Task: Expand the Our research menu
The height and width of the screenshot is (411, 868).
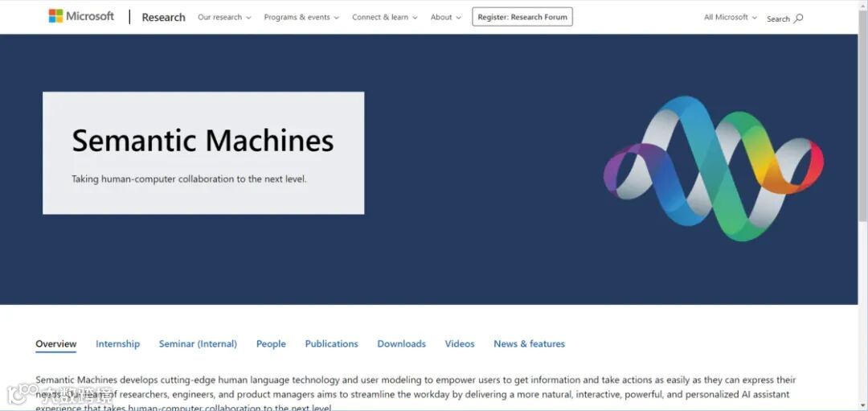Action: point(224,17)
